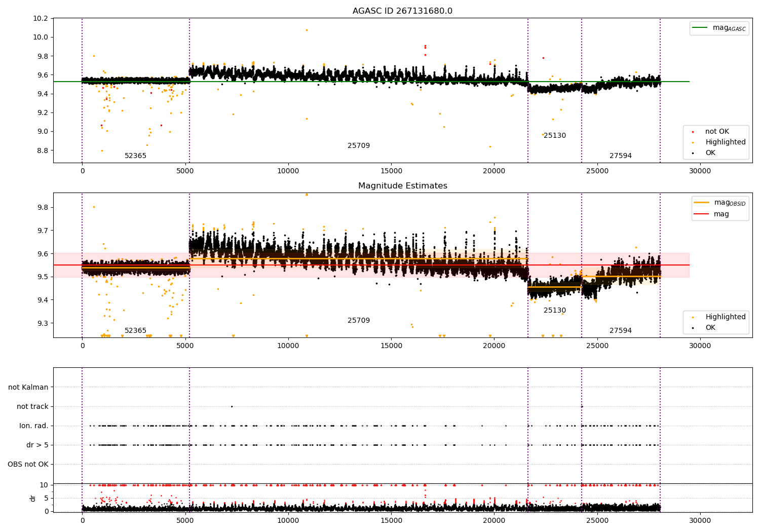Click the 10.0 y-axis tick label
760x532 pixels.
tap(41, 37)
